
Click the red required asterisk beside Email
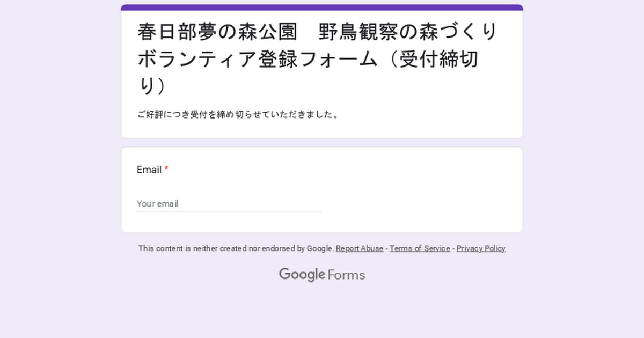click(166, 170)
